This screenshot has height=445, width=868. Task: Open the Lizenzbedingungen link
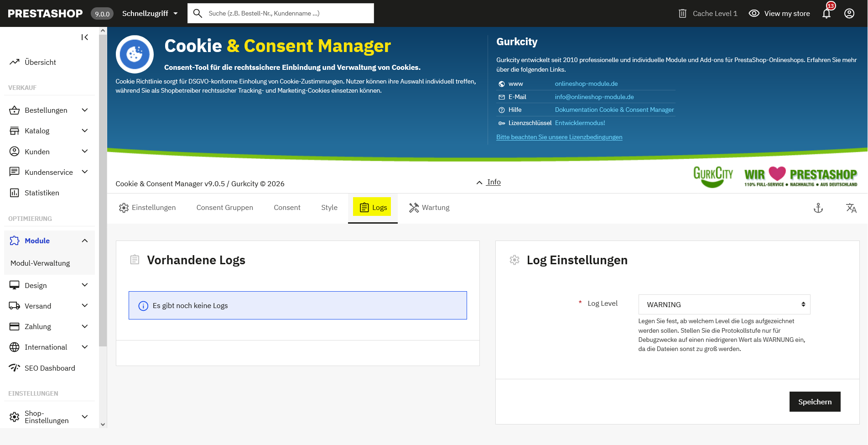pos(559,137)
